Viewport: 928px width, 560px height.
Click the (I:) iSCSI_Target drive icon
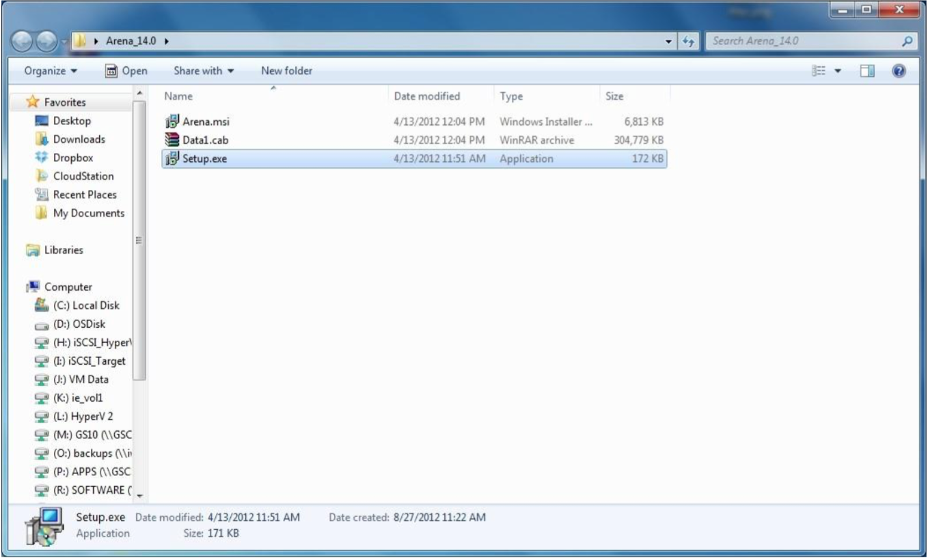click(x=40, y=361)
